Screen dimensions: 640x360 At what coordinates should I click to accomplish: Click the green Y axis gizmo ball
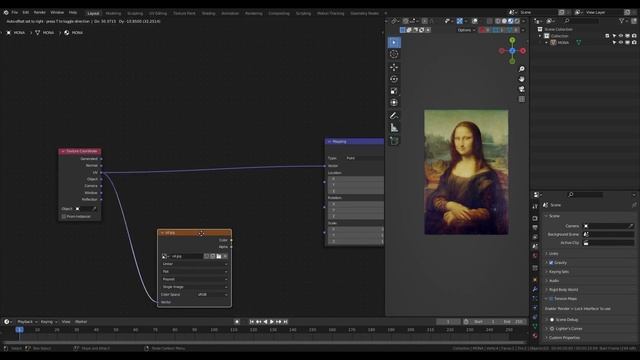tap(512, 40)
